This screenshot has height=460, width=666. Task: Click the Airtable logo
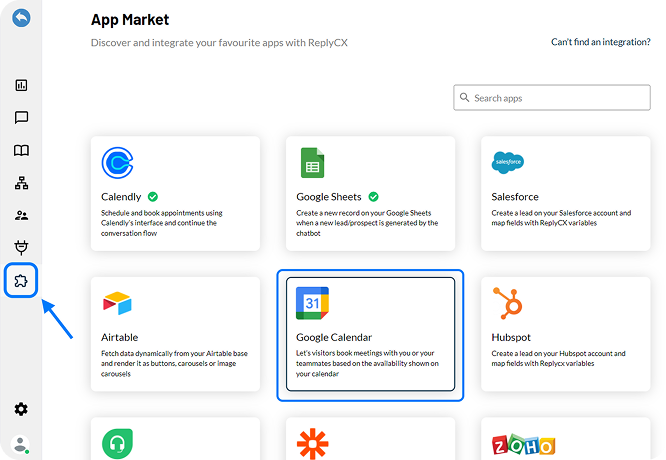(x=117, y=303)
